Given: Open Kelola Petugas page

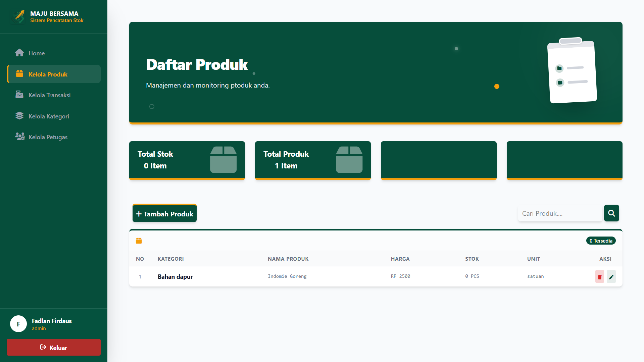Looking at the screenshot, I should point(54,137).
